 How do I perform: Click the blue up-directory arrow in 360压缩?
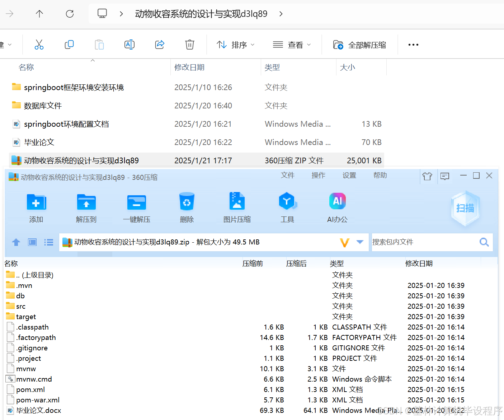(x=16, y=242)
